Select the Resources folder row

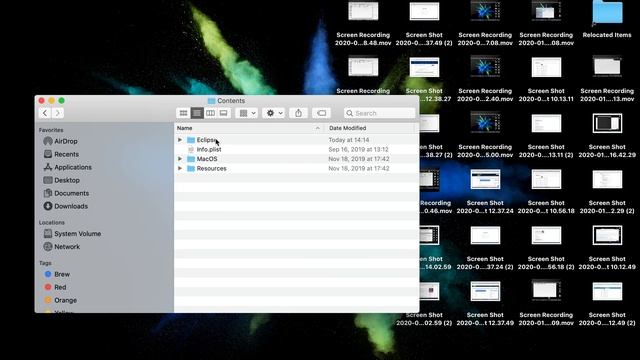point(296,168)
